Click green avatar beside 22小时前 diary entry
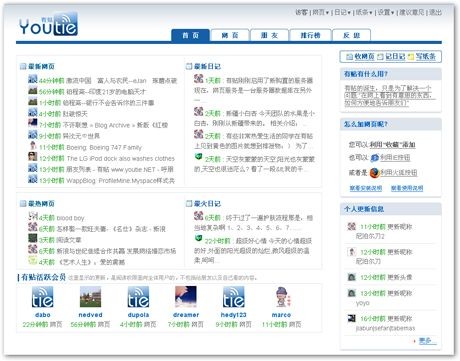Viewport: 460px width, 361px height. tap(198, 238)
